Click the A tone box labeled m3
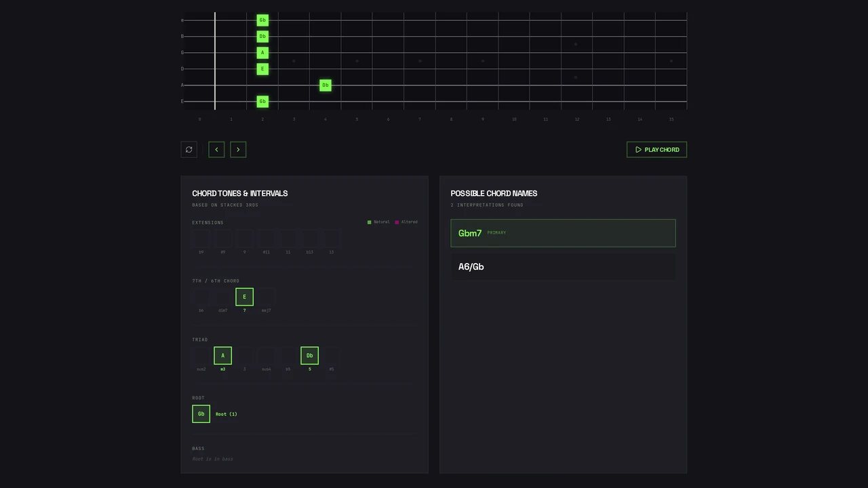The width and height of the screenshot is (868, 488). pyautogui.click(x=223, y=356)
